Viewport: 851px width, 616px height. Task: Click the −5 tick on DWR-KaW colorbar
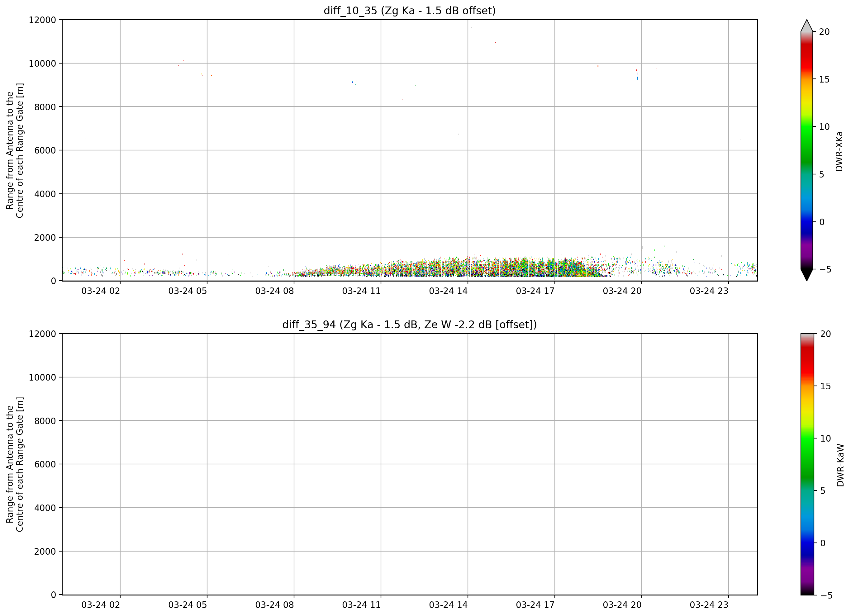click(x=826, y=595)
